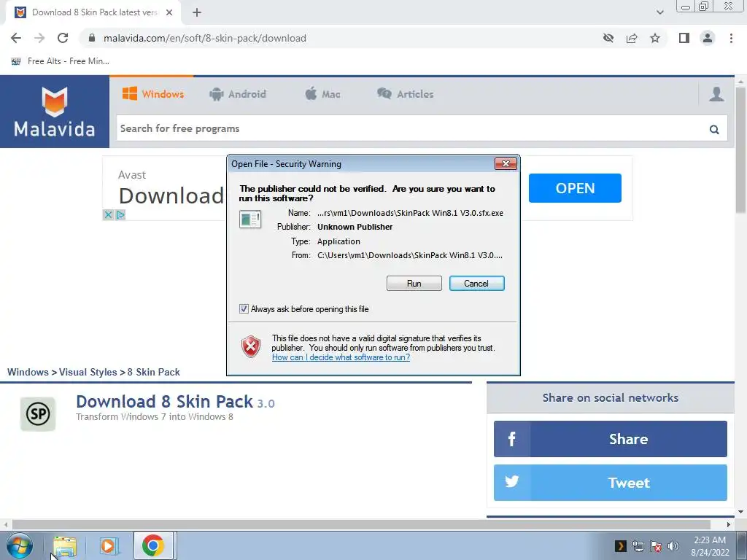Viewport: 747px width, 560px height.
Task: Click the Malavida user account icon
Action: [x=716, y=94]
